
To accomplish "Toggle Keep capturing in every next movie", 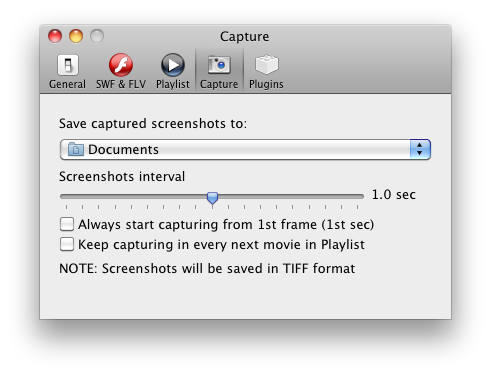I will pyautogui.click(x=67, y=244).
